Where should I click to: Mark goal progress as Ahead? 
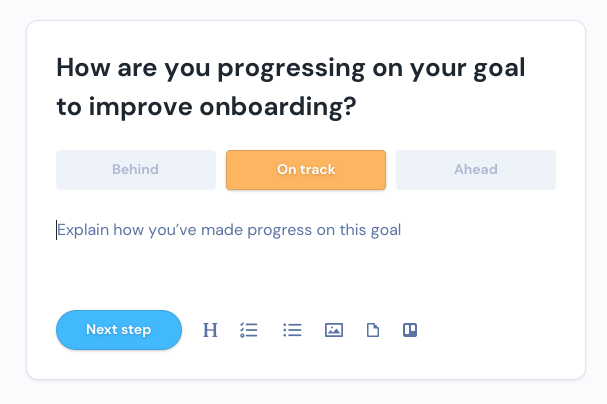pyautogui.click(x=476, y=170)
